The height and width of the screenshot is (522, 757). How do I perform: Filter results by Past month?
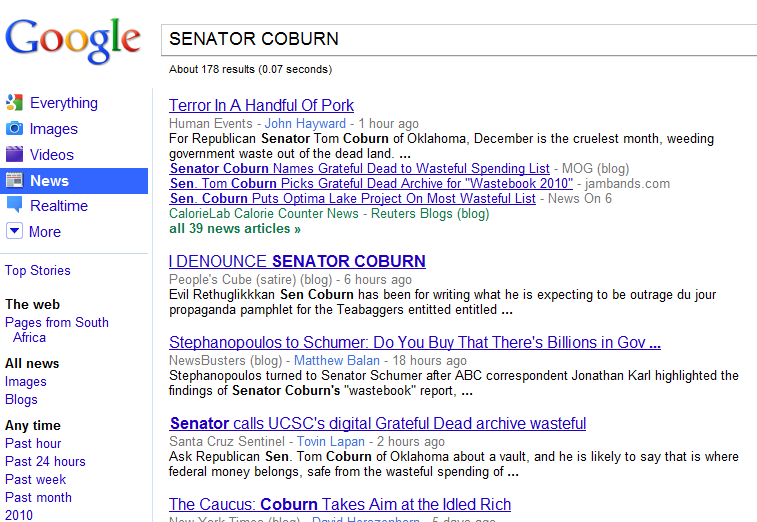(x=38, y=498)
